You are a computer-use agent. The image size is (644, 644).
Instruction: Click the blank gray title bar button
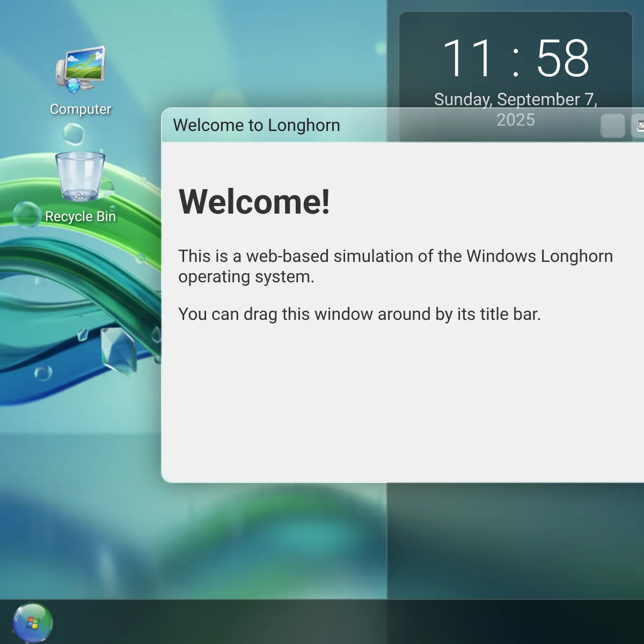pos(612,126)
